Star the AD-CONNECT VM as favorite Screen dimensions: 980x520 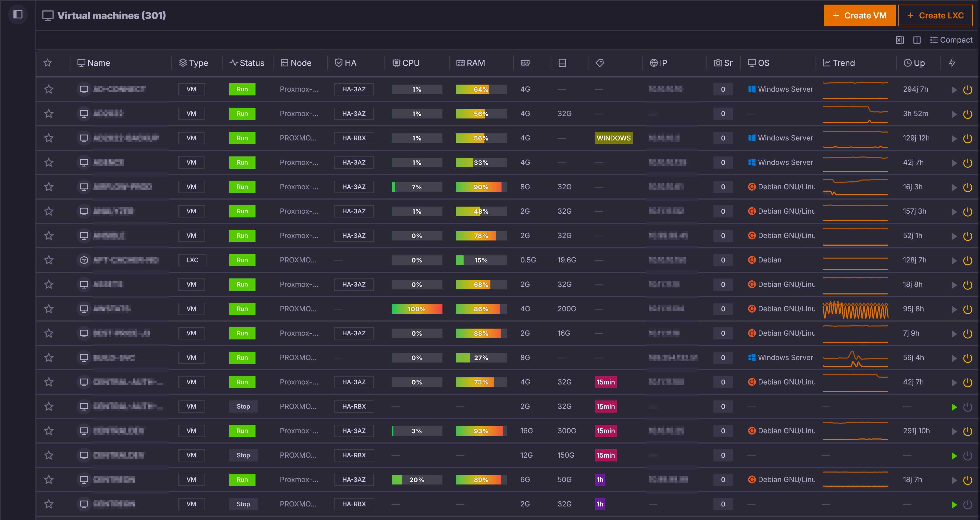tap(48, 89)
